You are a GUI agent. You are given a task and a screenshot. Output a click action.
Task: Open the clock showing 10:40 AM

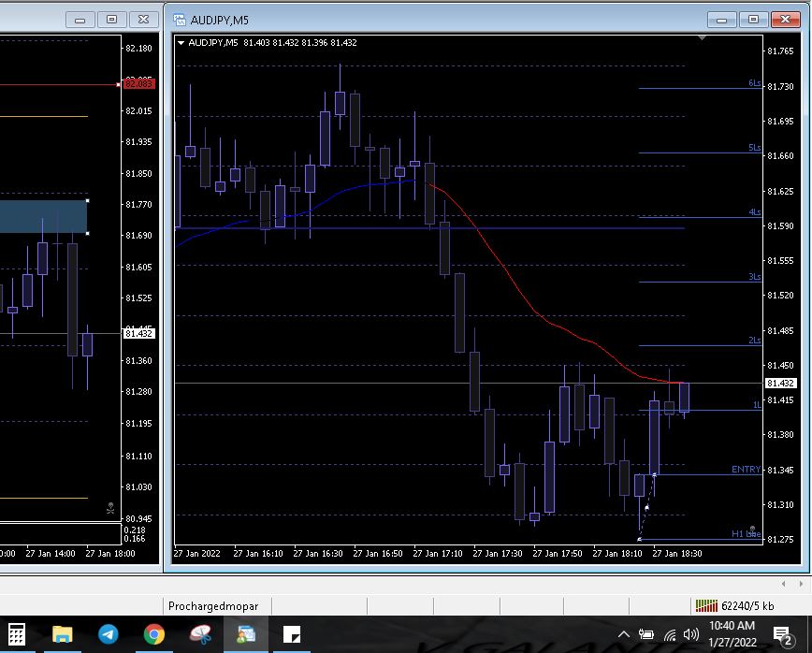732,634
